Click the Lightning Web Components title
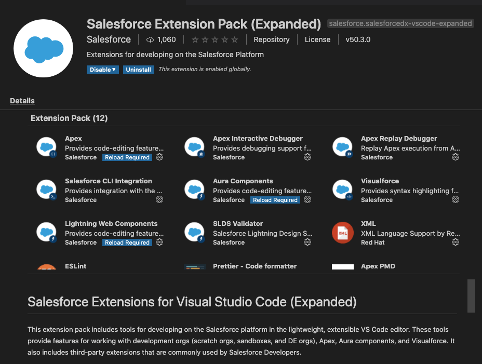This screenshot has height=364, width=482. click(x=111, y=224)
